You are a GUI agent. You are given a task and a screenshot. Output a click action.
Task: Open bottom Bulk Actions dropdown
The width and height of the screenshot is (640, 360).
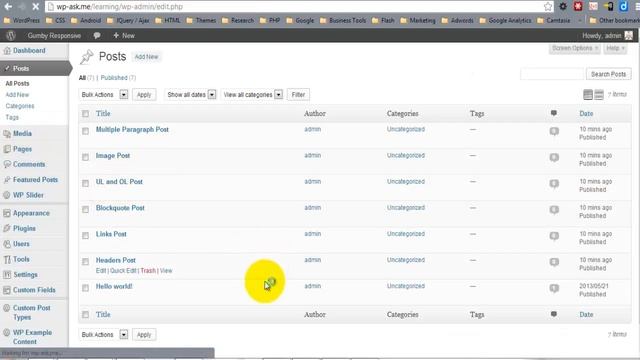tap(104, 335)
